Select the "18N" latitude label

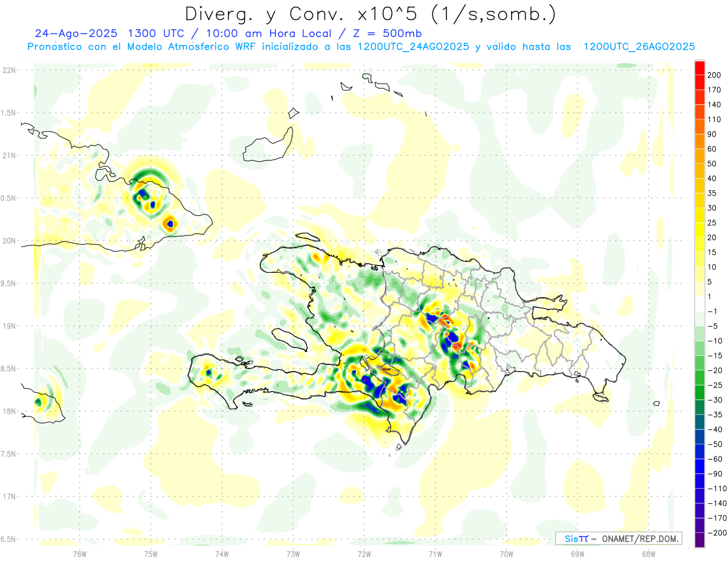click(x=9, y=411)
